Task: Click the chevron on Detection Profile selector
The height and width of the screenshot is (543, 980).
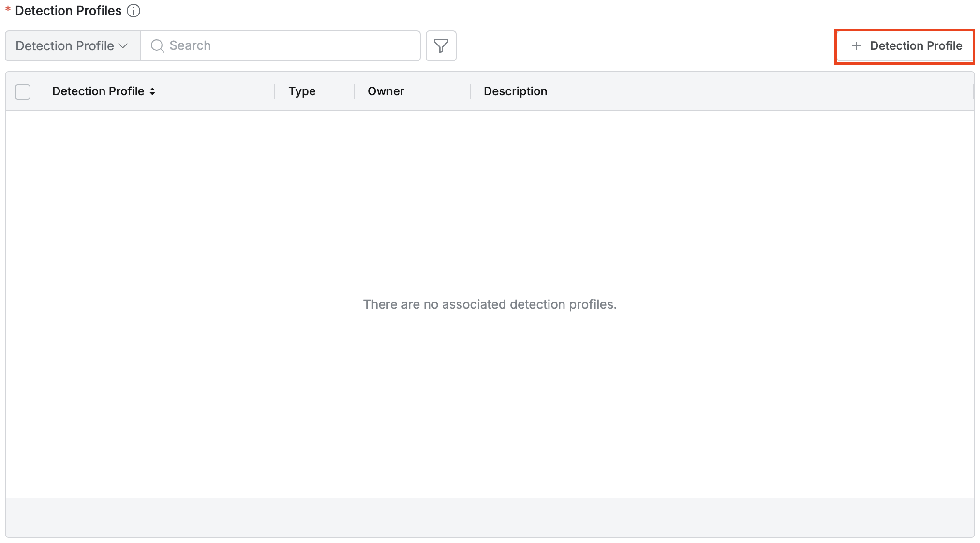Action: pos(123,46)
